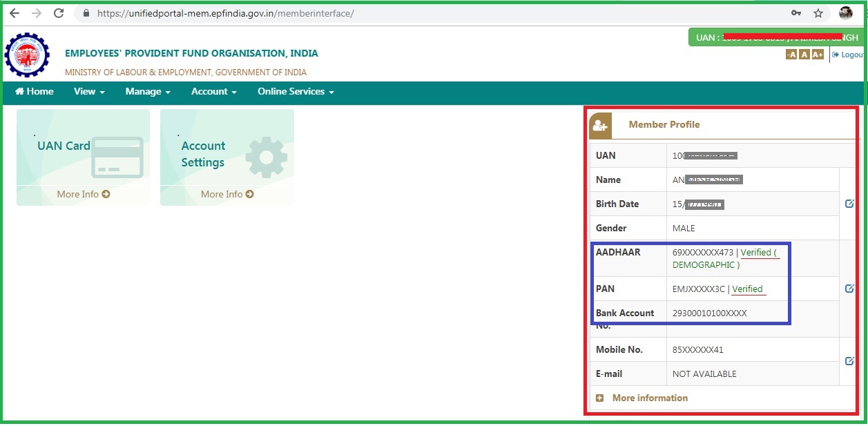Viewport: 868px width, 426px height.
Task: Open the View dropdown menu
Action: (x=89, y=92)
